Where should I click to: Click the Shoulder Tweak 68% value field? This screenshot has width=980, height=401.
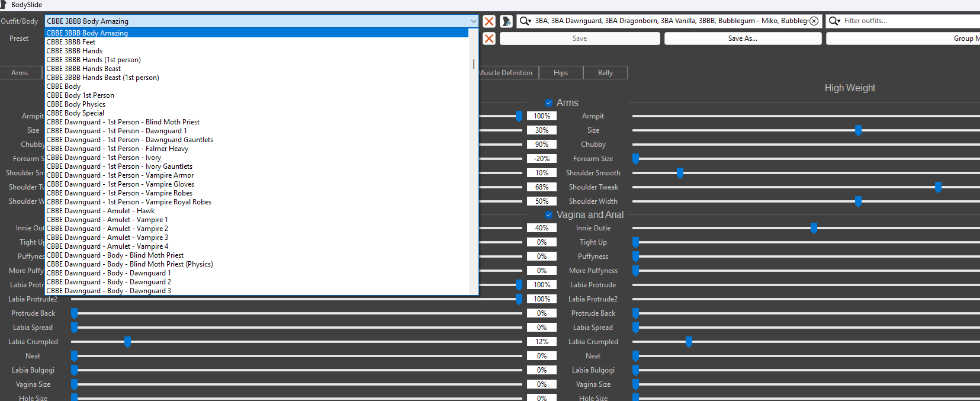pyautogui.click(x=542, y=187)
